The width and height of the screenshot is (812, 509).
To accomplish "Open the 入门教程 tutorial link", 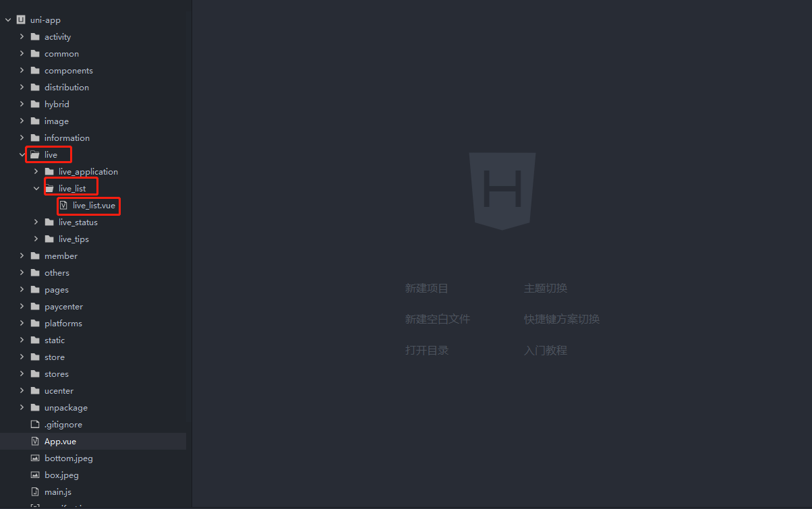I will point(546,351).
